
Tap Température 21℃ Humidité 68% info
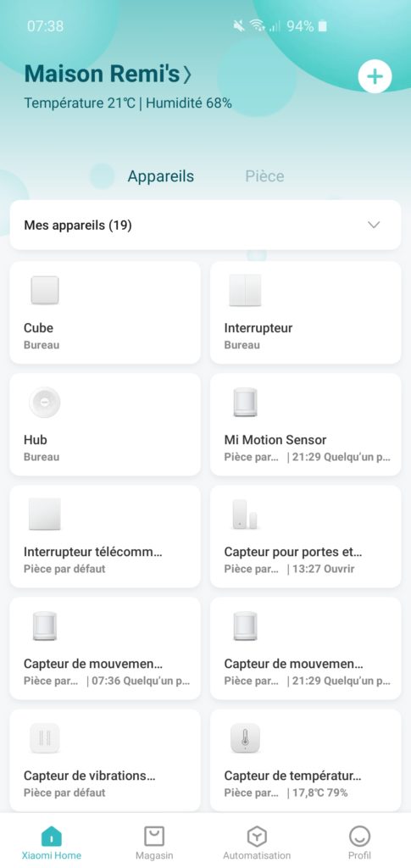pyautogui.click(x=128, y=103)
